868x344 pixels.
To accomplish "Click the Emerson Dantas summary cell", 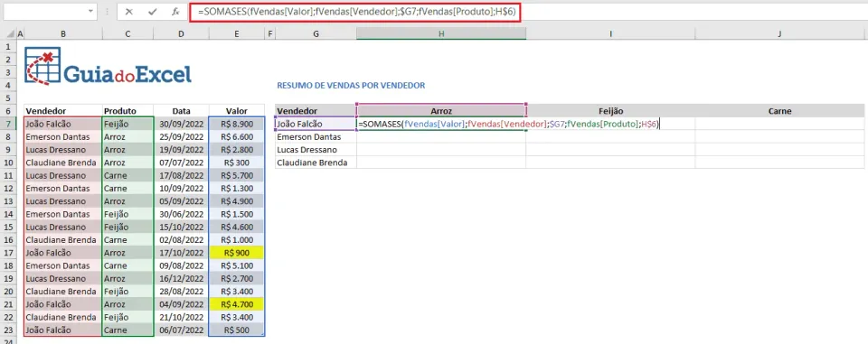I will click(x=316, y=136).
